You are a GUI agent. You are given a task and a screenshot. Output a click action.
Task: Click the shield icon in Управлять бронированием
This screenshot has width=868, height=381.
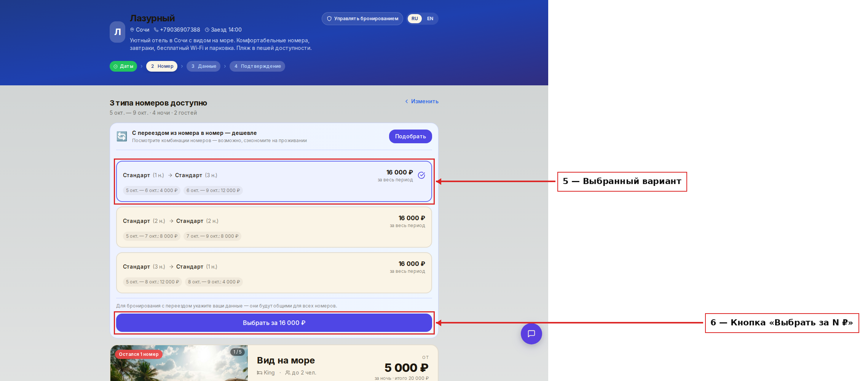[329, 19]
